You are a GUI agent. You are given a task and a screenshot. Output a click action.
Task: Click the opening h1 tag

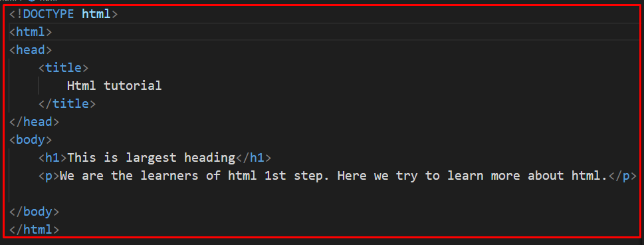(x=53, y=158)
